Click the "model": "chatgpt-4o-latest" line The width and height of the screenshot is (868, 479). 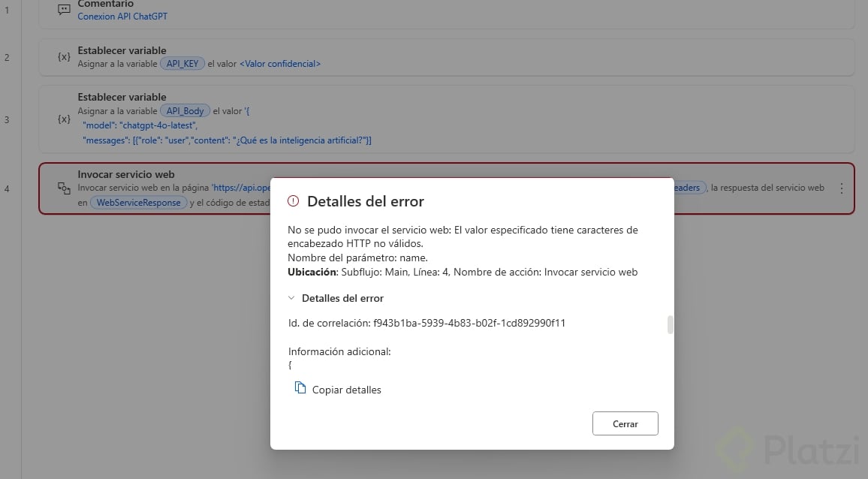[x=140, y=125]
